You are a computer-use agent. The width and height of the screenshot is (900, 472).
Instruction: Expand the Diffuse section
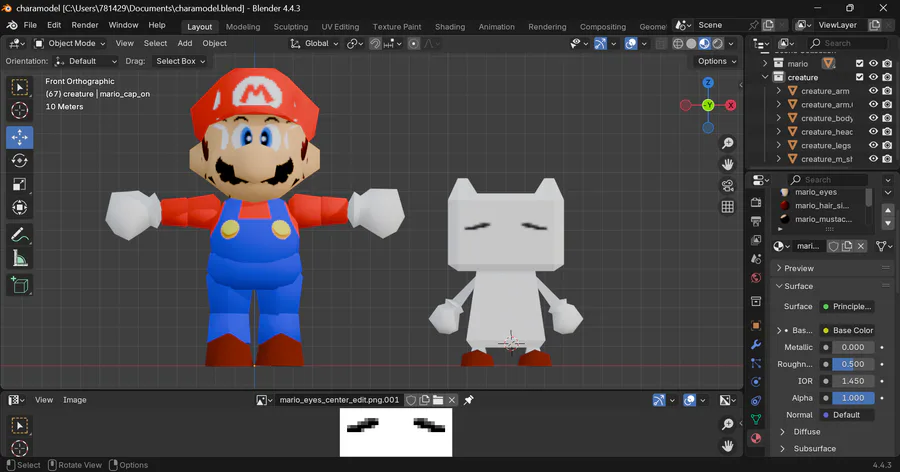click(x=806, y=432)
